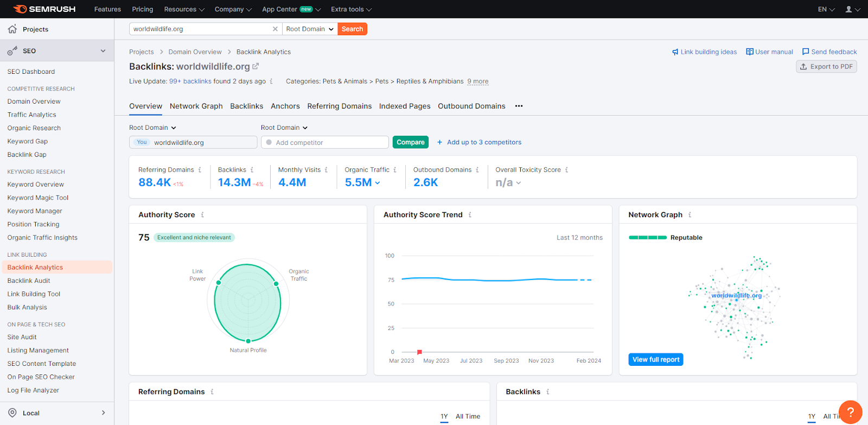The height and width of the screenshot is (425, 868).
Task: Switch to Indexed Pages tab
Action: click(405, 106)
